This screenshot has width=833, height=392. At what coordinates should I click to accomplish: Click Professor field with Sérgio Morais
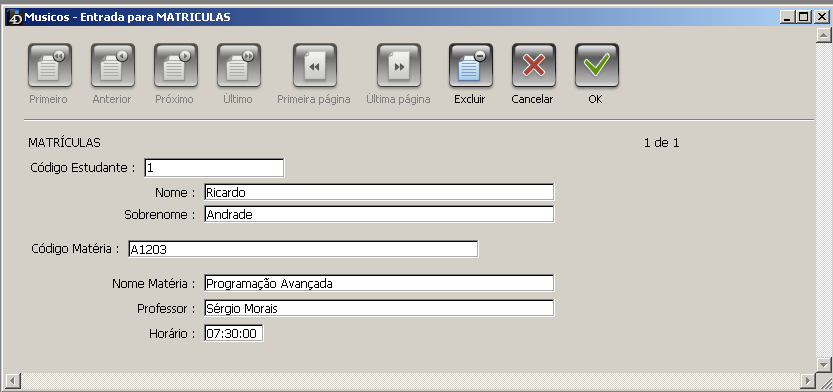(x=379, y=308)
